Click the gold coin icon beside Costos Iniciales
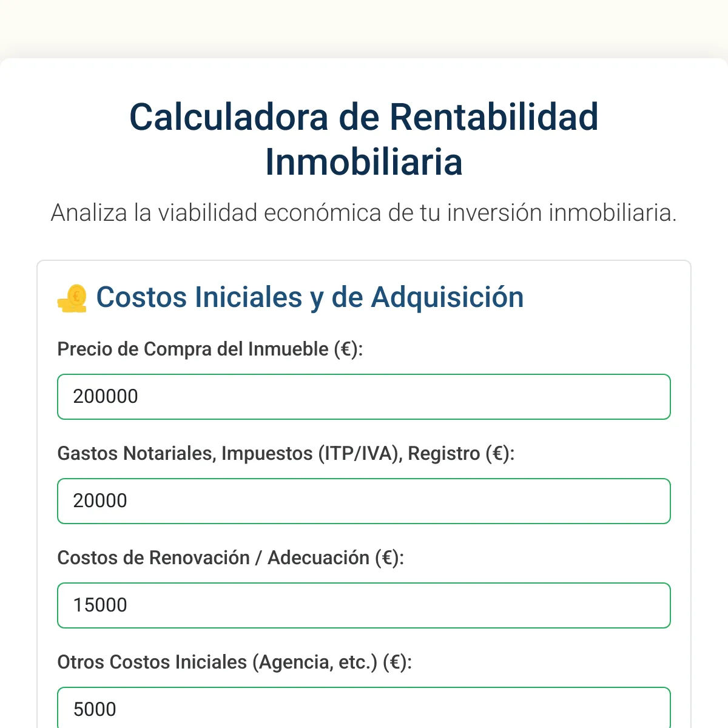This screenshot has width=728, height=728. (72, 298)
